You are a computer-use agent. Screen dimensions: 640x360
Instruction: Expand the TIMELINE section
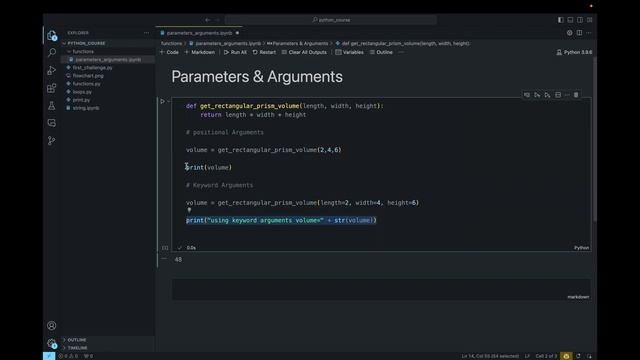[x=108, y=348]
